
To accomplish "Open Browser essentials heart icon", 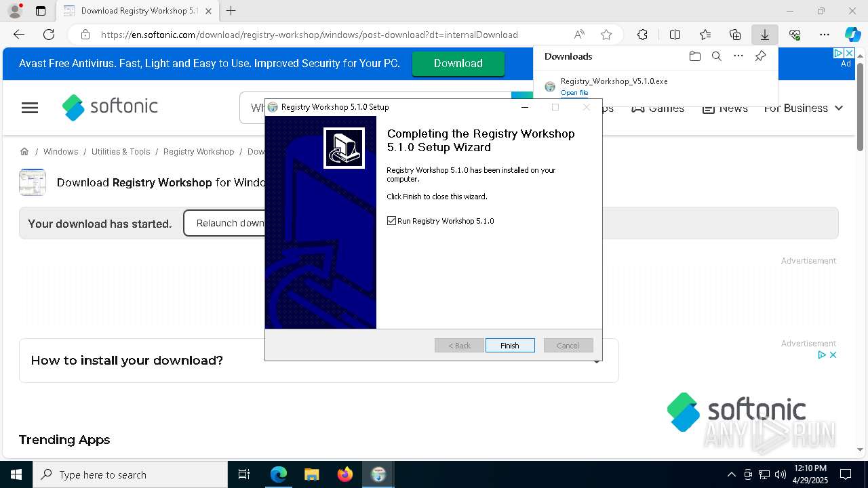I will click(x=795, y=35).
